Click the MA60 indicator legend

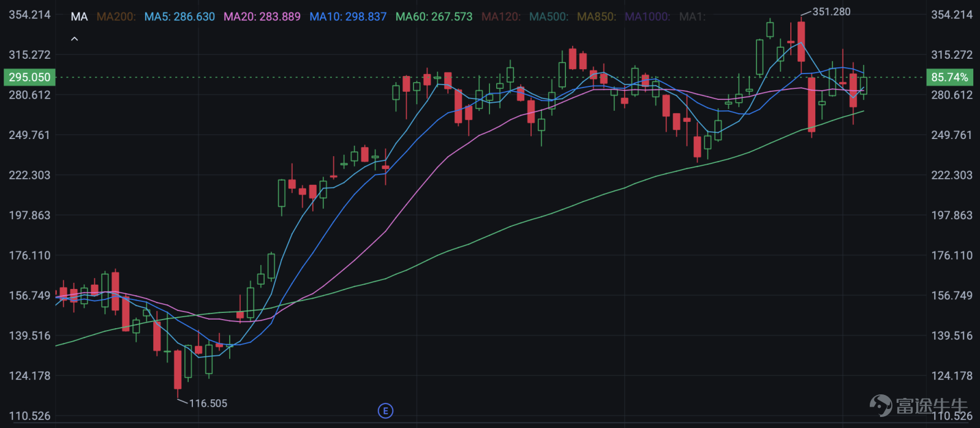coord(434,17)
